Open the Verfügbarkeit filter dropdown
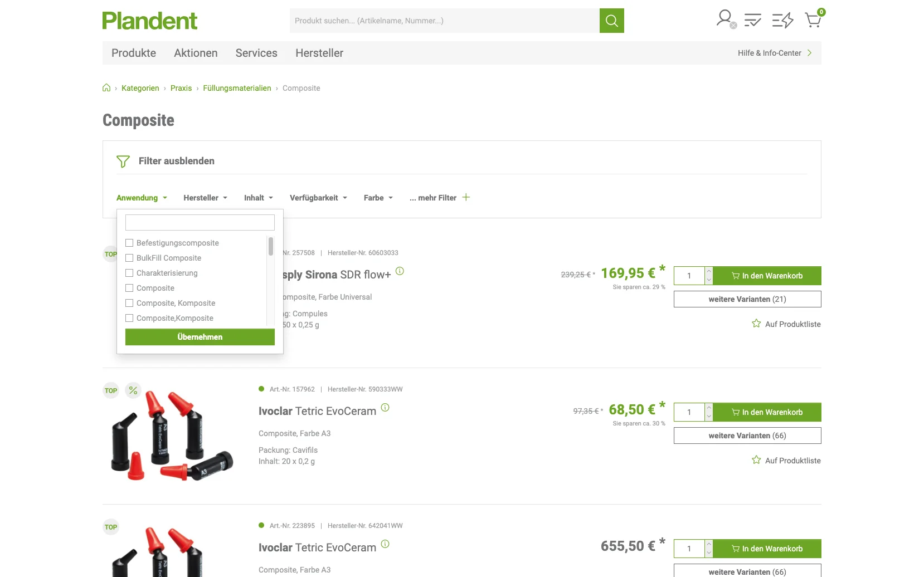Image resolution: width=924 pixels, height=577 pixels. click(x=318, y=198)
